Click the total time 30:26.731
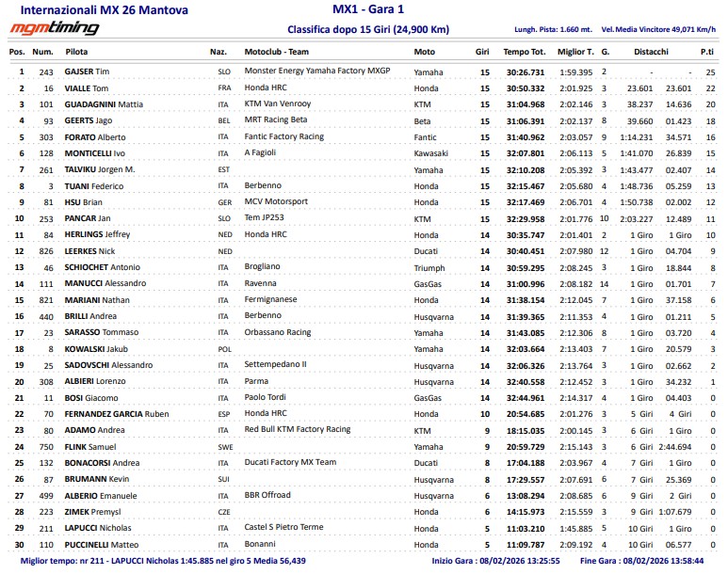This screenshot has height=574, width=728. pyautogui.click(x=523, y=72)
